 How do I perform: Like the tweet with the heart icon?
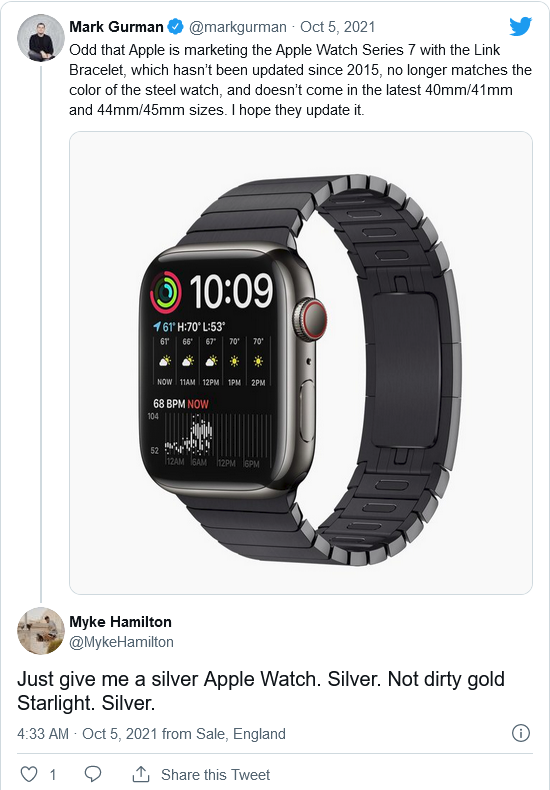click(29, 774)
